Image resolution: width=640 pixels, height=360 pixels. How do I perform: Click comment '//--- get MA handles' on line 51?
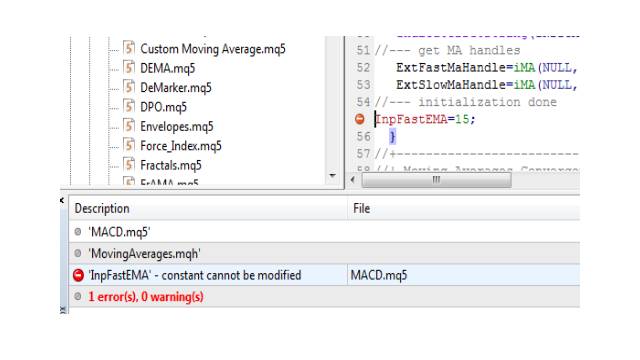[x=447, y=51]
